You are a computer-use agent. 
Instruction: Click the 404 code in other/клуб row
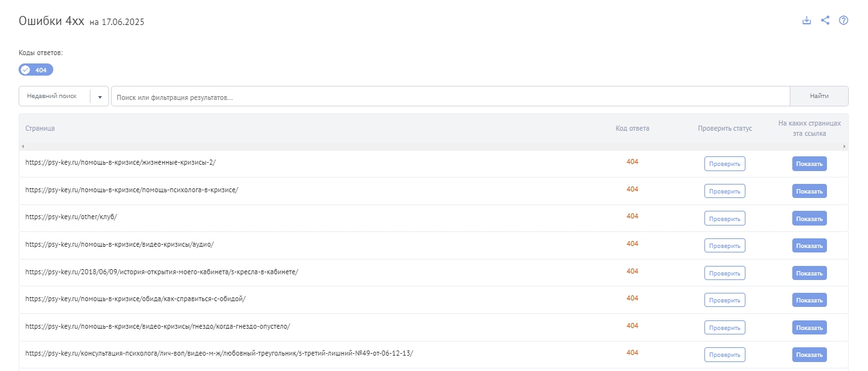click(x=633, y=216)
